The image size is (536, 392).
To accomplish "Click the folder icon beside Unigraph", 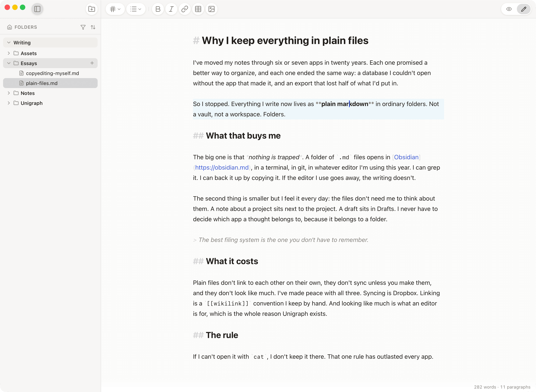I will pyautogui.click(x=16, y=103).
